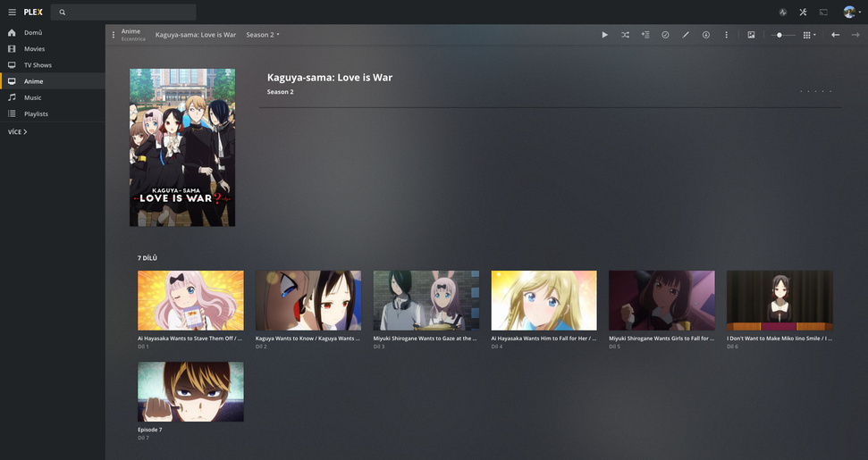Click the Kaguya-sama season poster

click(182, 147)
